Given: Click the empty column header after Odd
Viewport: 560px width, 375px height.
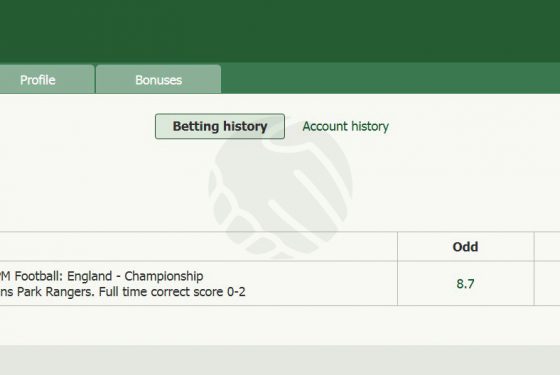Looking at the screenshot, I should 547,246.
